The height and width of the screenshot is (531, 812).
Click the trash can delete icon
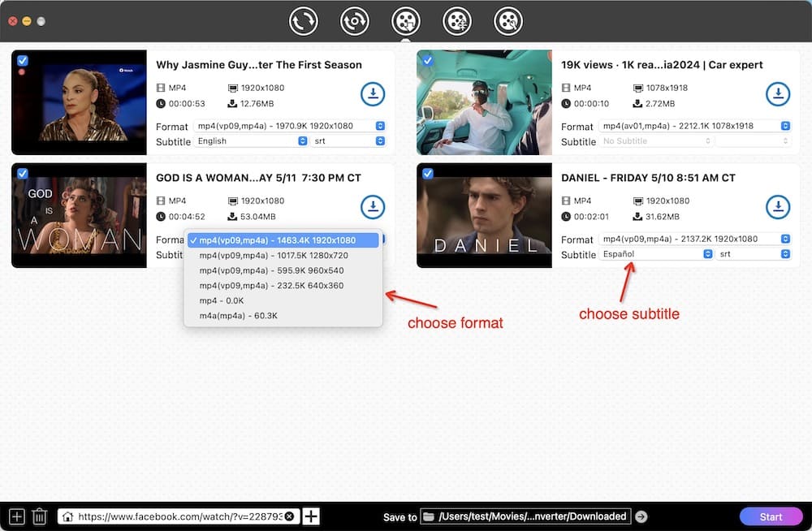pos(39,516)
